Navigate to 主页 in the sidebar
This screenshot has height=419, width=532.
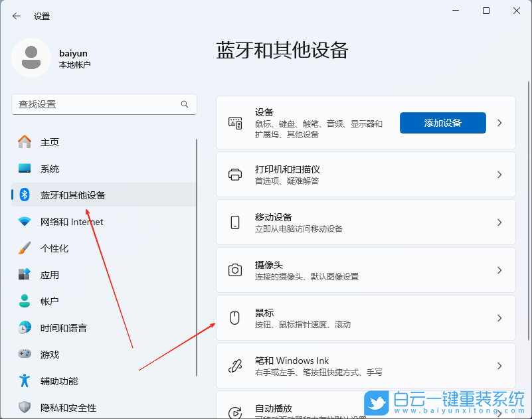[x=25, y=141]
